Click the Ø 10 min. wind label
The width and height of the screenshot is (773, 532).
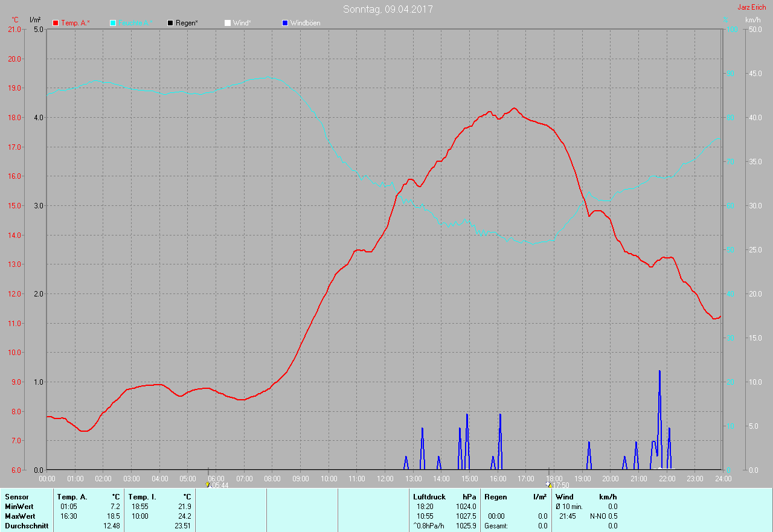[x=569, y=507]
